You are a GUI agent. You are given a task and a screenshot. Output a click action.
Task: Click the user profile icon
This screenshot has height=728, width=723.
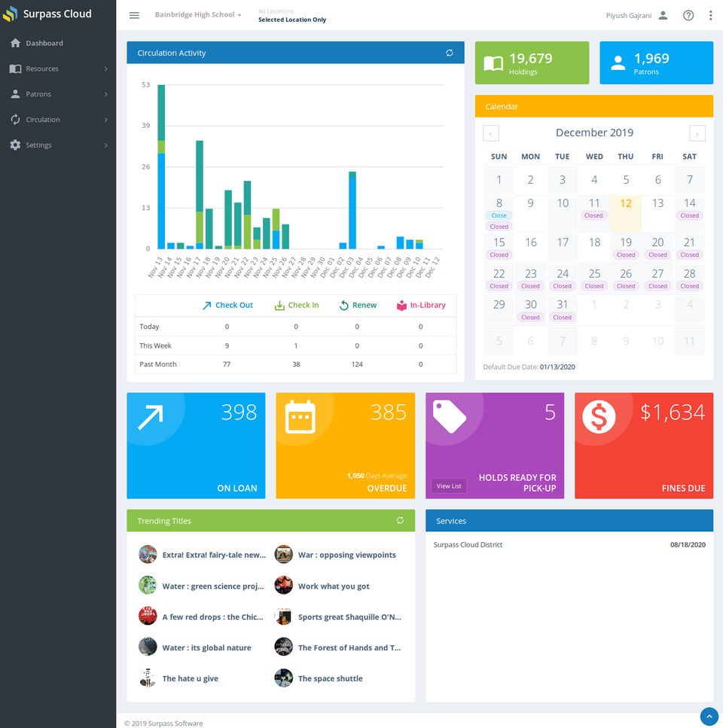click(663, 15)
